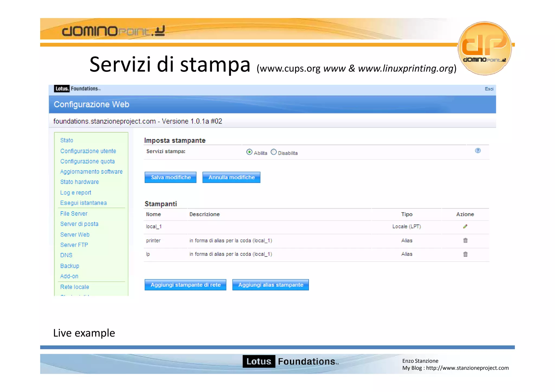Click the Esci logout link

(489, 89)
